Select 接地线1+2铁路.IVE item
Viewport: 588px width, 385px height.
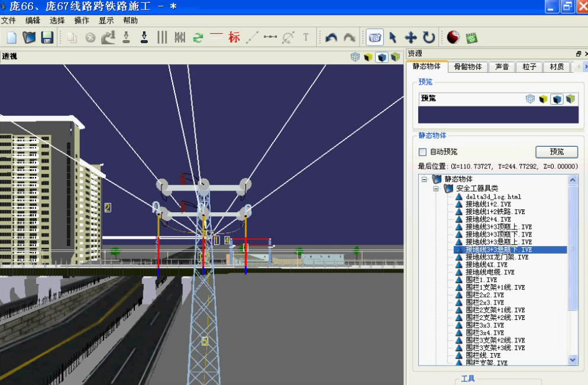[x=495, y=212]
